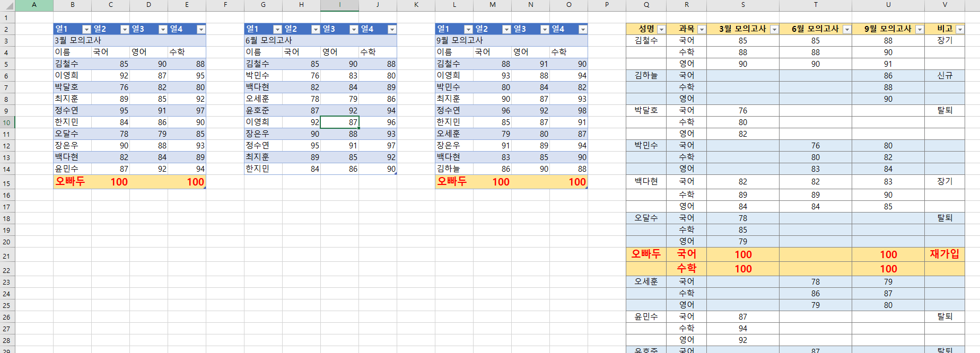The image size is (980, 353).
Task: Open the 열1 filter arrow in column B
Action: coord(86,29)
